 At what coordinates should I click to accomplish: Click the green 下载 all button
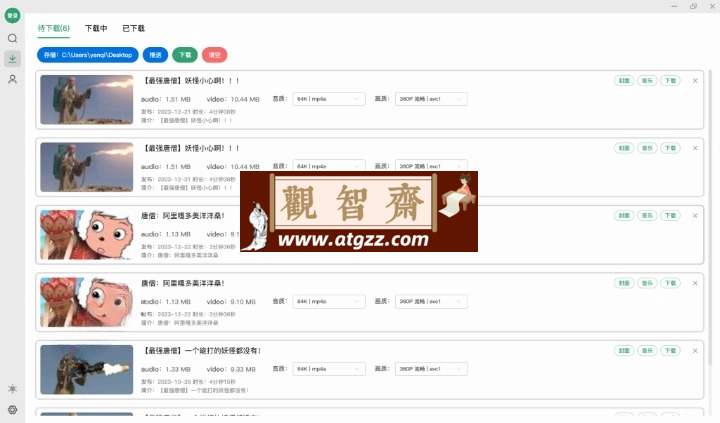pos(185,55)
